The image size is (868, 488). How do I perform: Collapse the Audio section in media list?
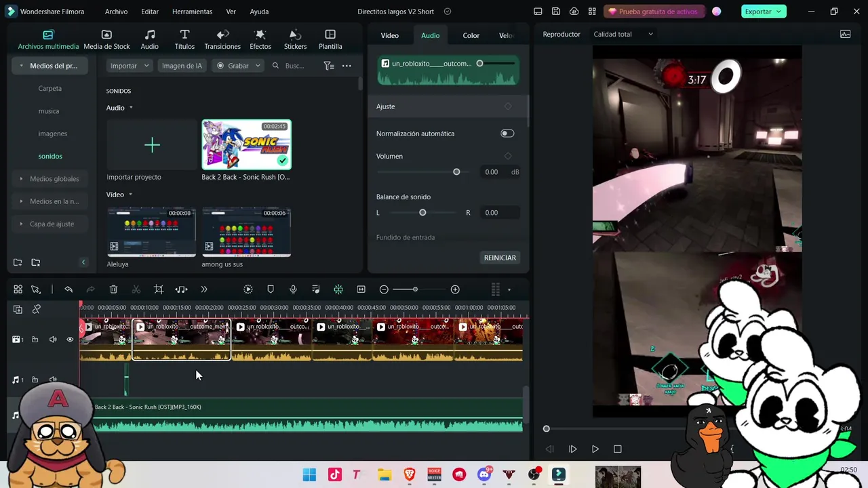pyautogui.click(x=131, y=108)
